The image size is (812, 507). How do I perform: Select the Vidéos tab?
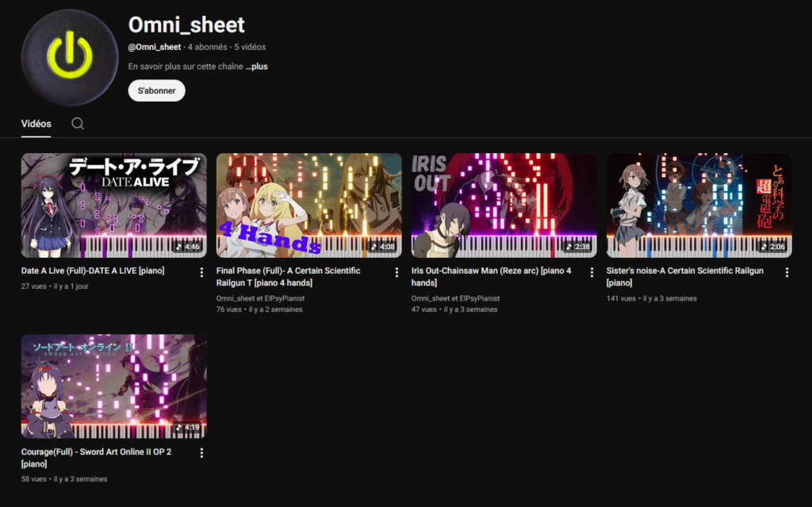(36, 124)
